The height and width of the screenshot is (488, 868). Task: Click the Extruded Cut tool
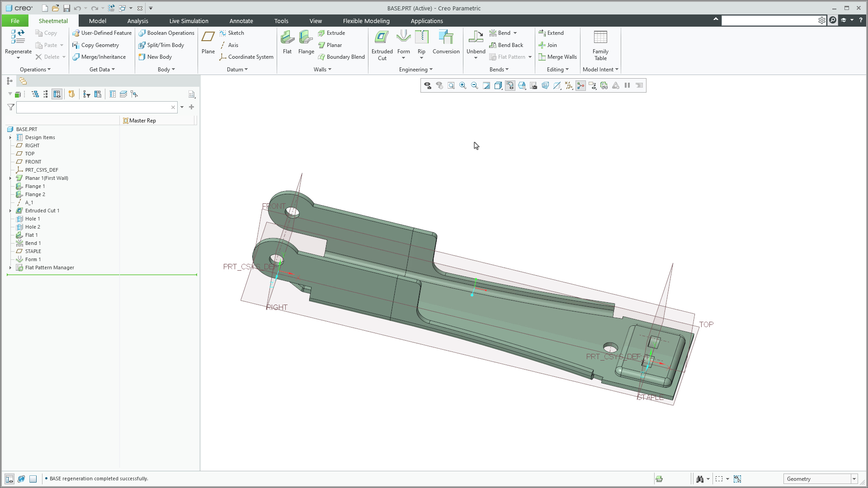click(x=382, y=45)
